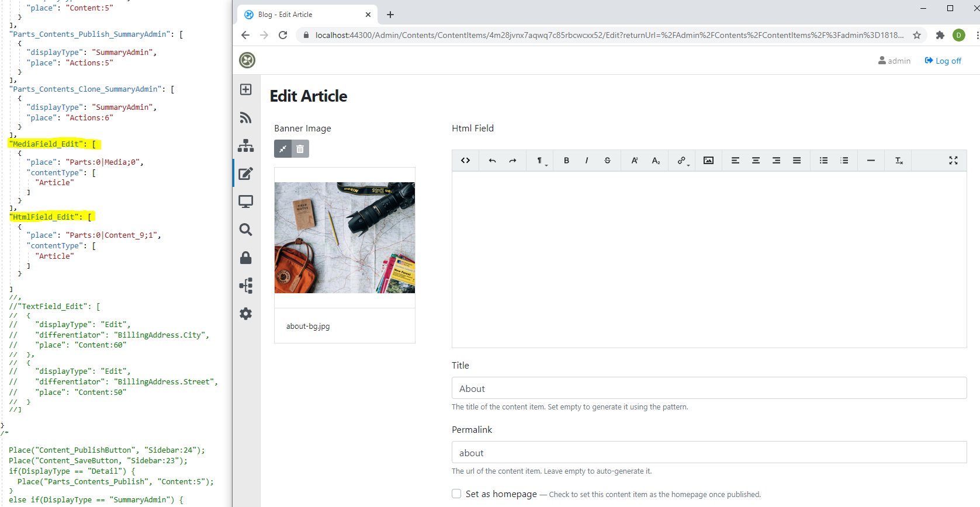Open Main Menu sitemap icon
Image resolution: width=980 pixels, height=507 pixels.
click(246, 145)
